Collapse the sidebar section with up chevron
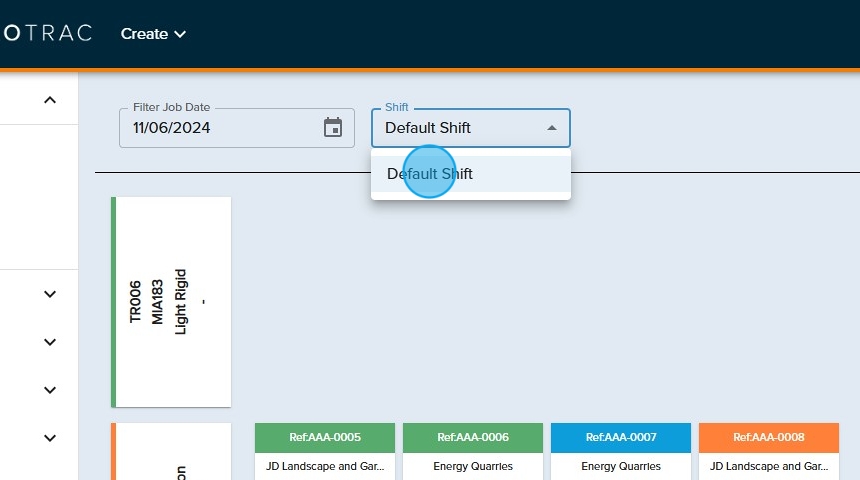Viewport: 860px width, 480px height. click(x=50, y=100)
